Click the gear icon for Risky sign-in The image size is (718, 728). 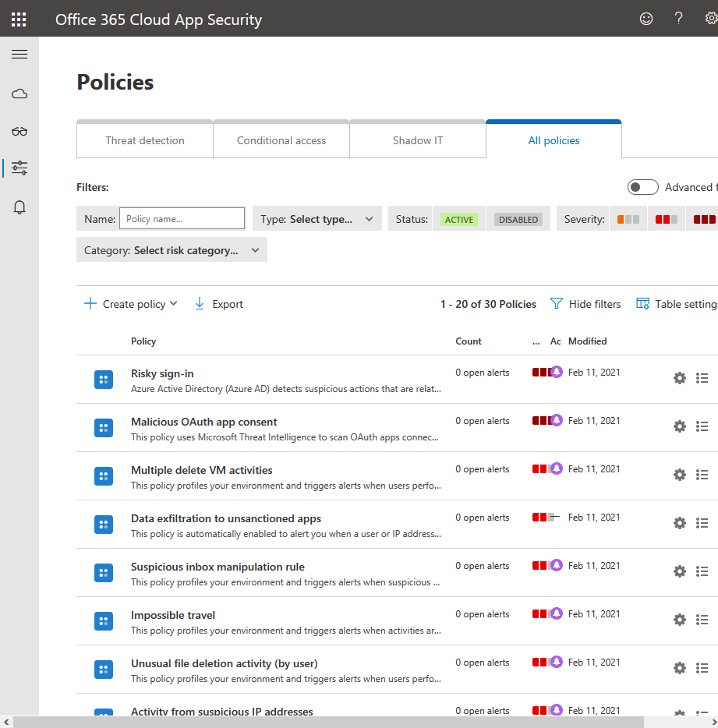click(679, 378)
